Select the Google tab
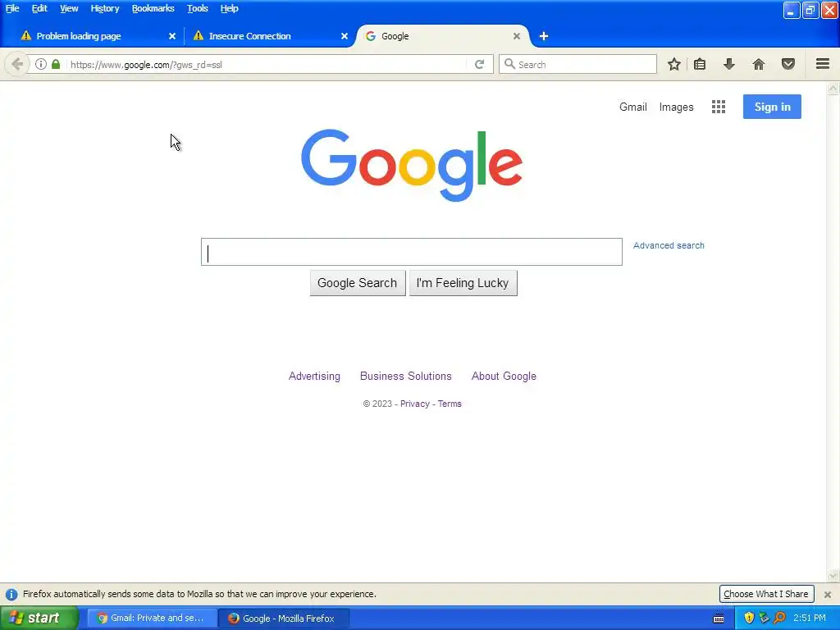This screenshot has width=840, height=630. (x=442, y=36)
